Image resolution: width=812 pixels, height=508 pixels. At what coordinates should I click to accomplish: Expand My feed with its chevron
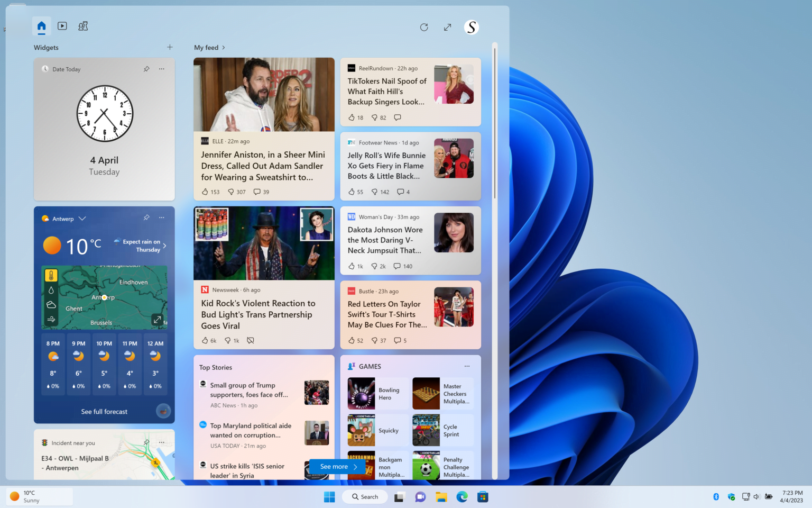pos(223,47)
